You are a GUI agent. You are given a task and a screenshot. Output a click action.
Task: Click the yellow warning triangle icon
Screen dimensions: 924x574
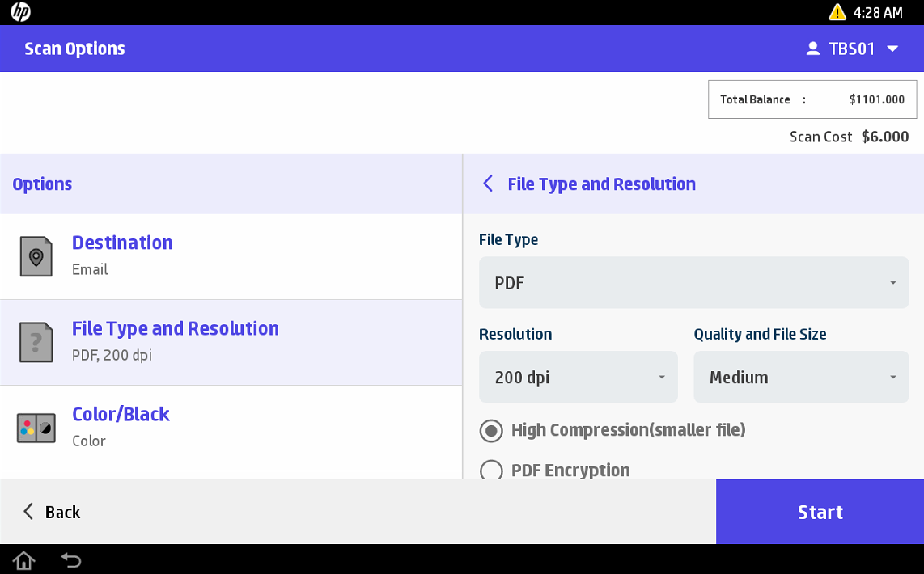pos(837,12)
